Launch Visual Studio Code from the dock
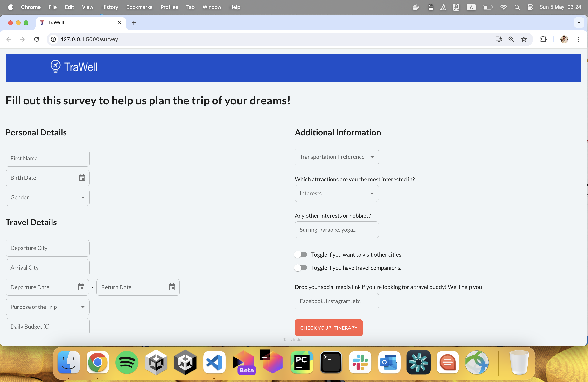The width and height of the screenshot is (588, 382). click(214, 362)
